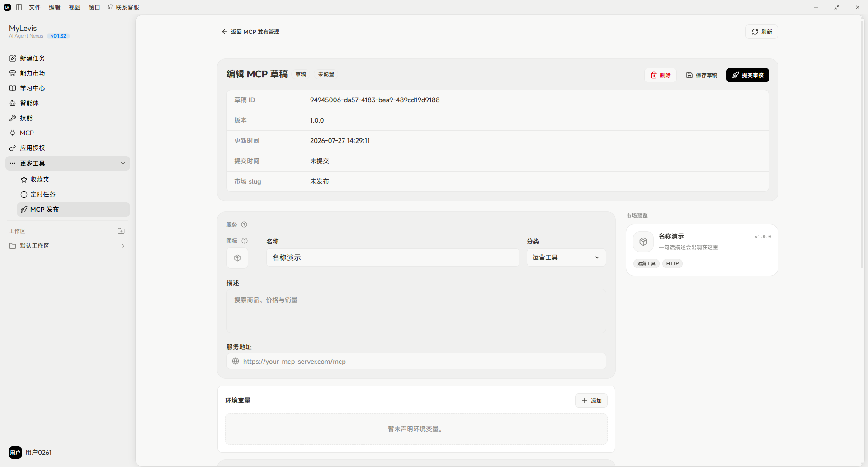Click 联系客服 headset item
Image resolution: width=868 pixels, height=467 pixels.
[x=123, y=7]
